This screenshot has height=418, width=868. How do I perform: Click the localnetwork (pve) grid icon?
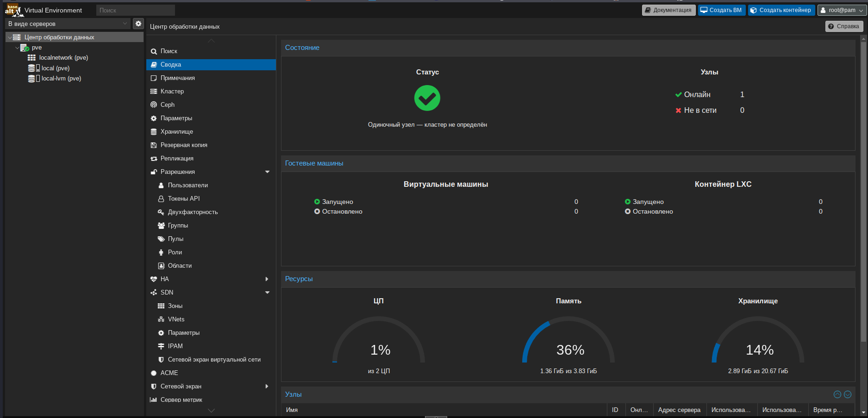pyautogui.click(x=31, y=58)
